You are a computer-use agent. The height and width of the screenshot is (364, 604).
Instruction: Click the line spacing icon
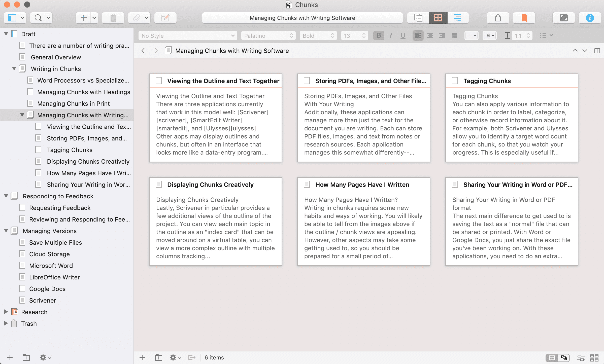[x=507, y=35]
